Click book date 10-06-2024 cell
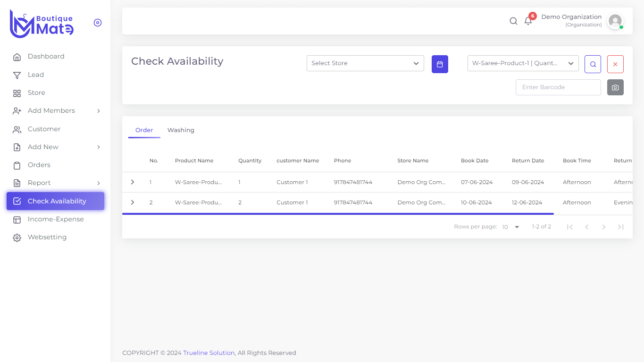This screenshot has width=644, height=362. coord(477,202)
